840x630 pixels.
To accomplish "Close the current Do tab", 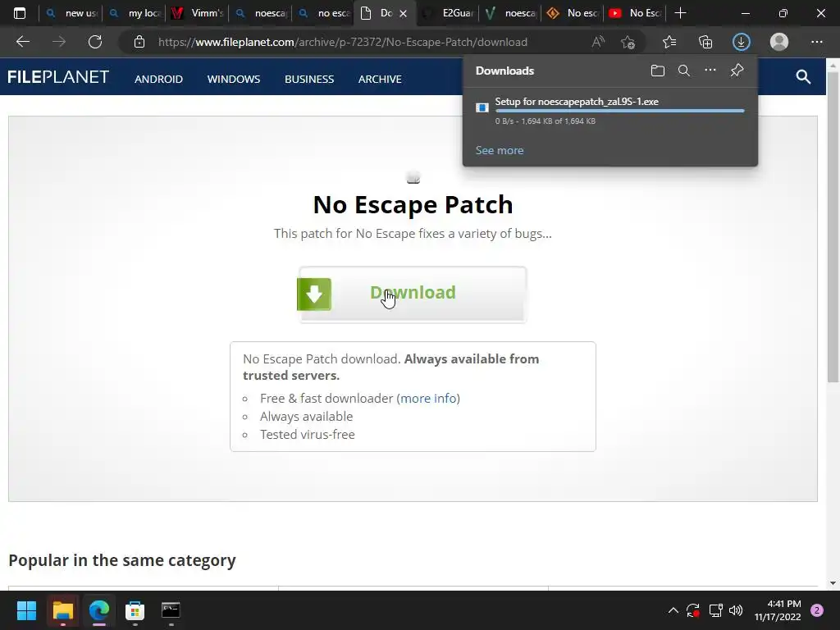I will click(404, 13).
